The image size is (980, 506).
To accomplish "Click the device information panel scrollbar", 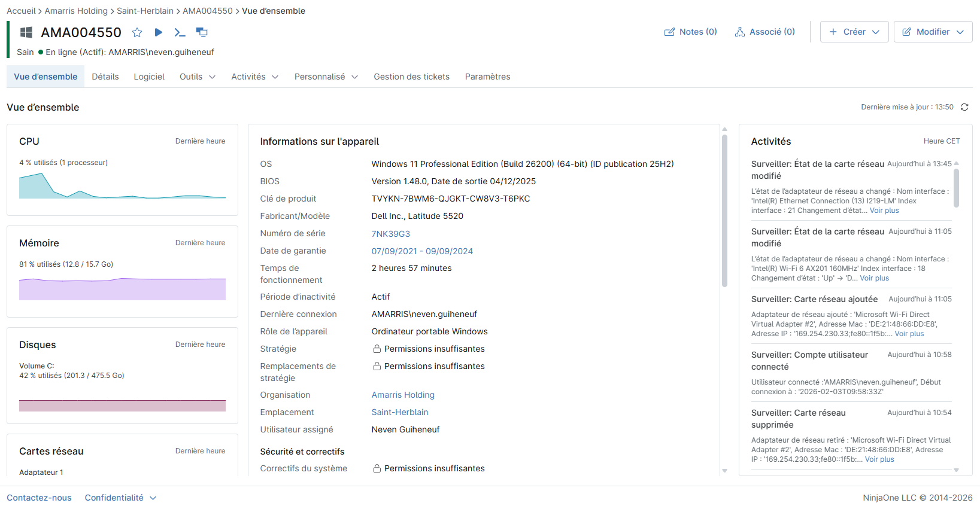I will (724, 209).
